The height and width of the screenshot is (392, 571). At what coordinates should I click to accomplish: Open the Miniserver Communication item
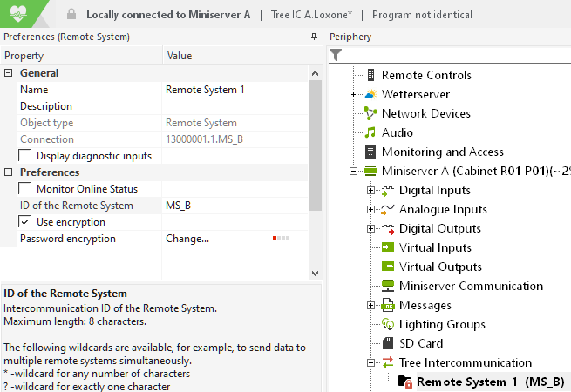coord(471,286)
